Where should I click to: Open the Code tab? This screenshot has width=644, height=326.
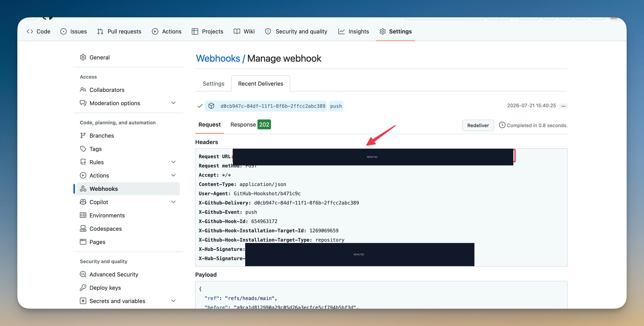pos(38,31)
